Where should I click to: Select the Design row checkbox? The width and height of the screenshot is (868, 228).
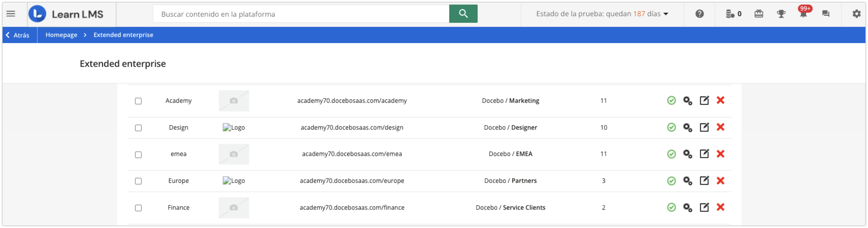tap(138, 128)
